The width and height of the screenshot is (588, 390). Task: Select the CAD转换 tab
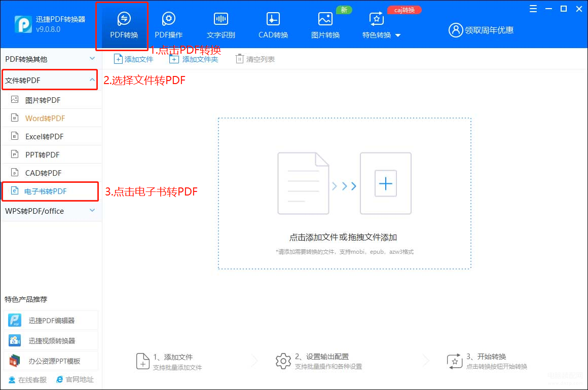coord(273,25)
